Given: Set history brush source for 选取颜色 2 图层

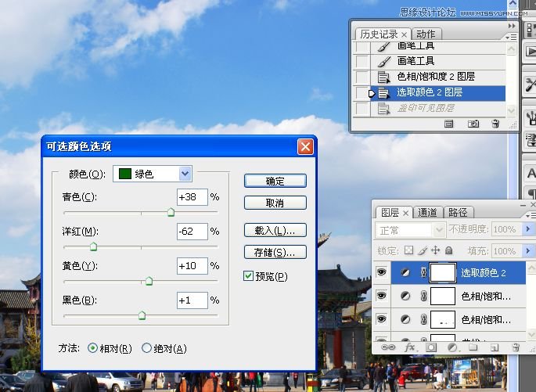Looking at the screenshot, I should point(362,92).
